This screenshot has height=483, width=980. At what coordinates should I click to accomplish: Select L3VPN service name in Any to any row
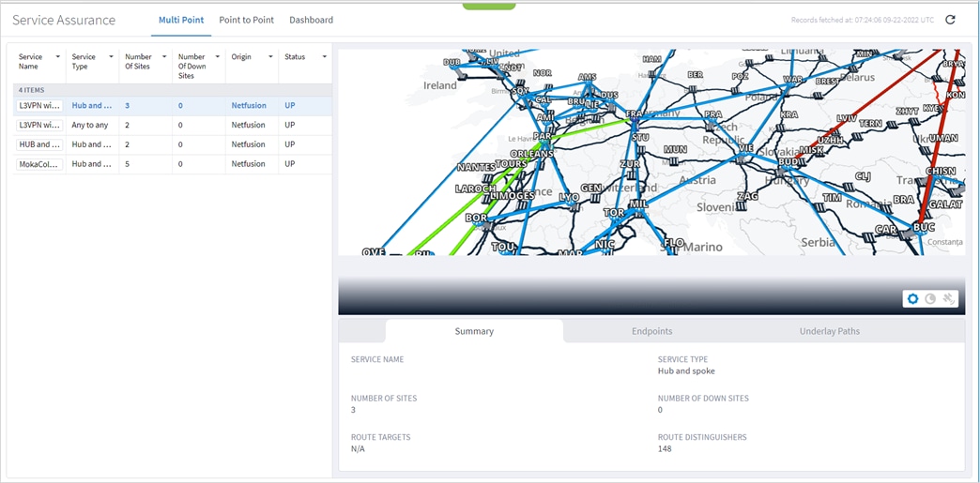[39, 125]
